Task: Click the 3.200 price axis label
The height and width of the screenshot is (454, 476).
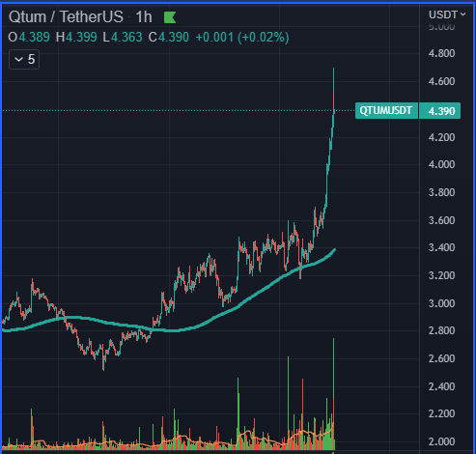Action: [441, 275]
